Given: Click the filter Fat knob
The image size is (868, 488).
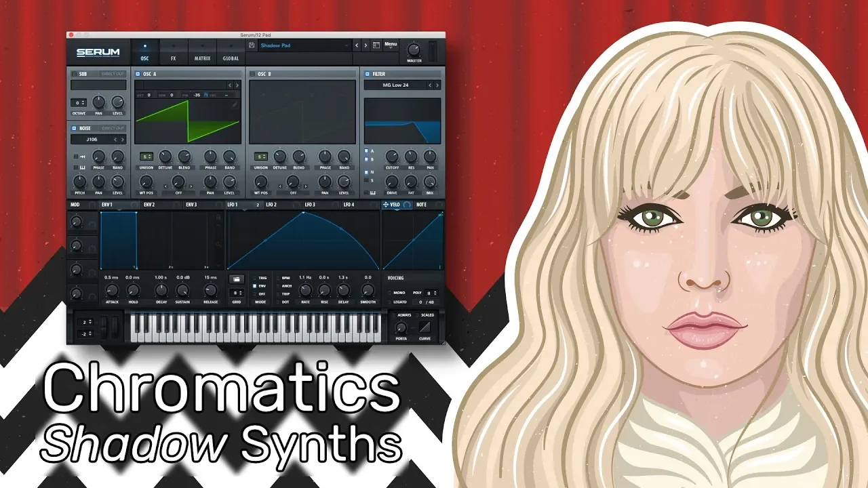Looking at the screenshot, I should tap(411, 181).
